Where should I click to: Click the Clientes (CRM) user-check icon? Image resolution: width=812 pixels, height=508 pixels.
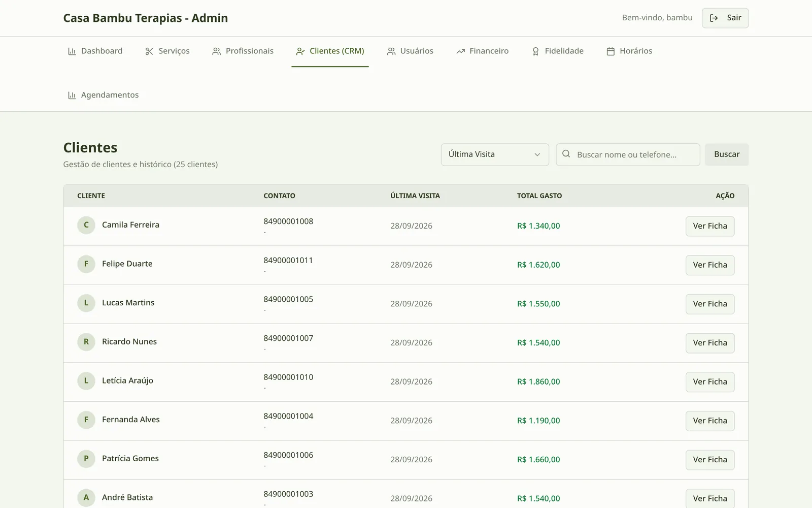click(x=300, y=51)
